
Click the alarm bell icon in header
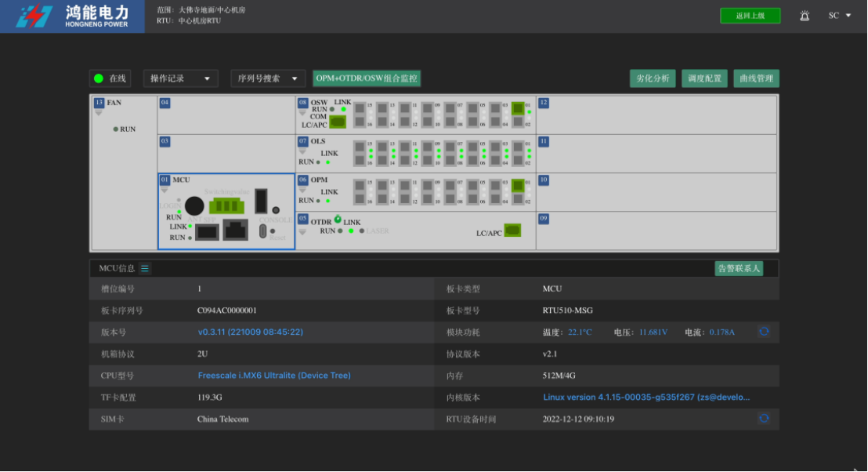point(805,16)
